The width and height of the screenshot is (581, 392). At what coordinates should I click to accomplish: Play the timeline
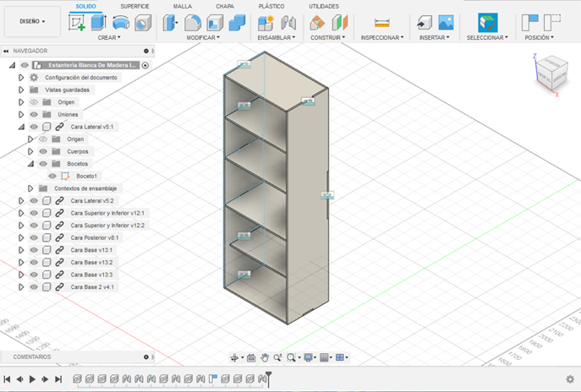pos(32,379)
